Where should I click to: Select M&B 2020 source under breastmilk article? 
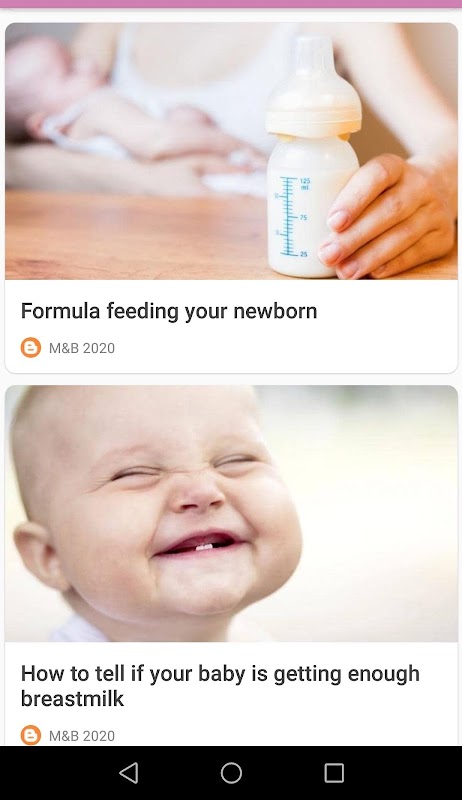[x=82, y=736]
